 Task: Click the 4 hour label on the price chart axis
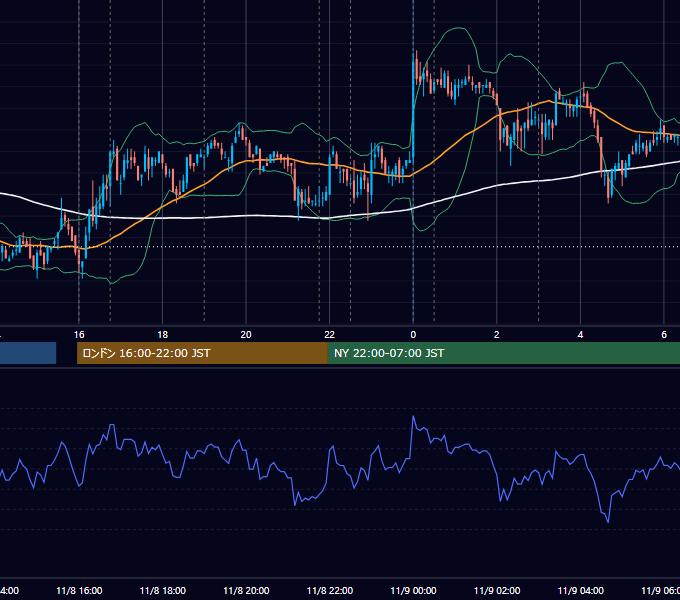click(580, 335)
